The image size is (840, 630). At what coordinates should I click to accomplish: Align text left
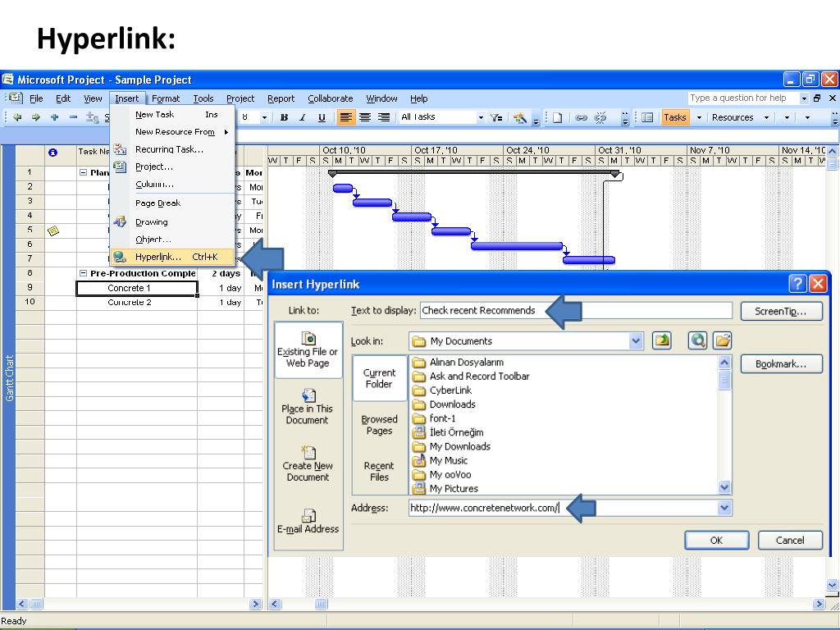(346, 117)
